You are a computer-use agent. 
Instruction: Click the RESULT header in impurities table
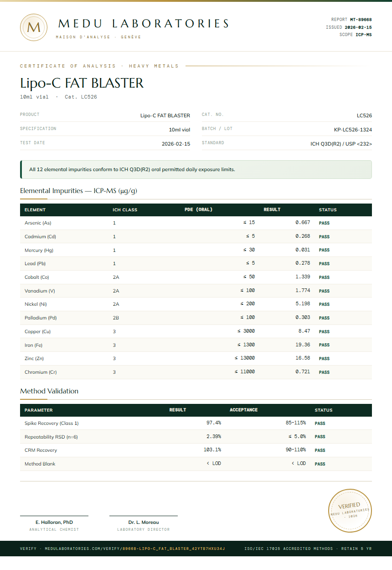coord(272,210)
